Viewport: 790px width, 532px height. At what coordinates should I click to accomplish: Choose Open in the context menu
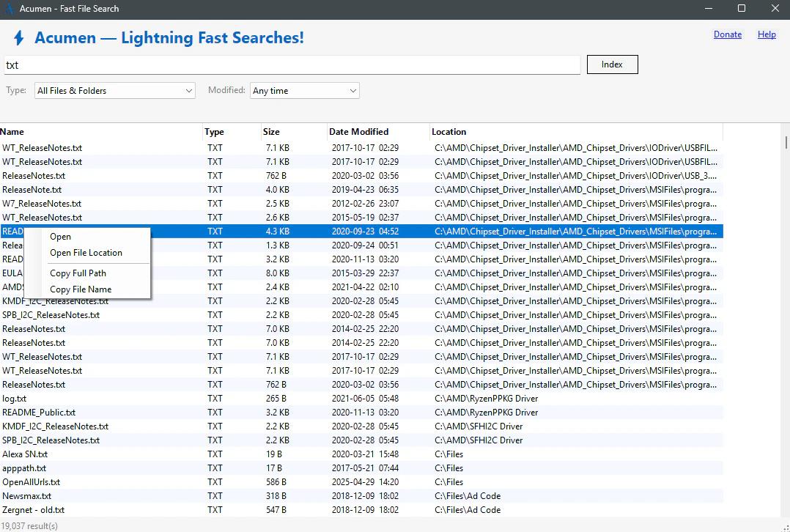[60, 237]
